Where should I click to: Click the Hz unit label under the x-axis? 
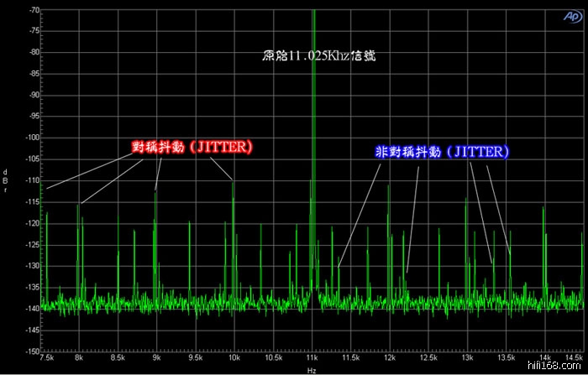pyautogui.click(x=311, y=370)
